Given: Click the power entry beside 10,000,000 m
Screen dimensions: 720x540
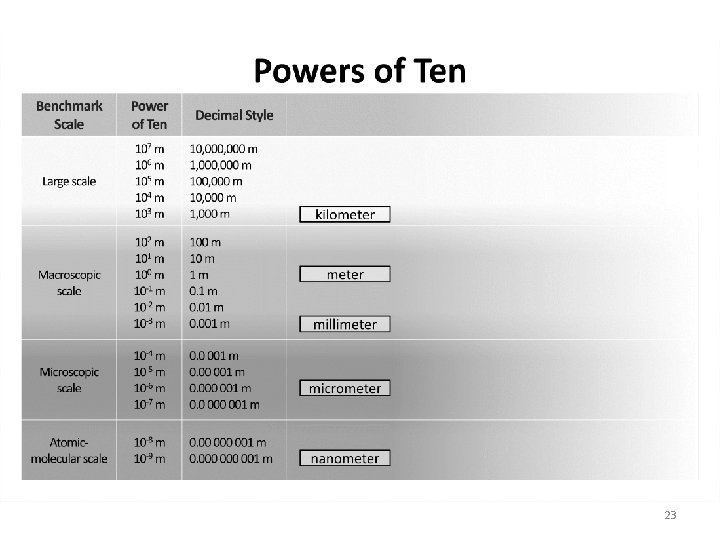Looking at the screenshot, I should (x=149, y=149).
